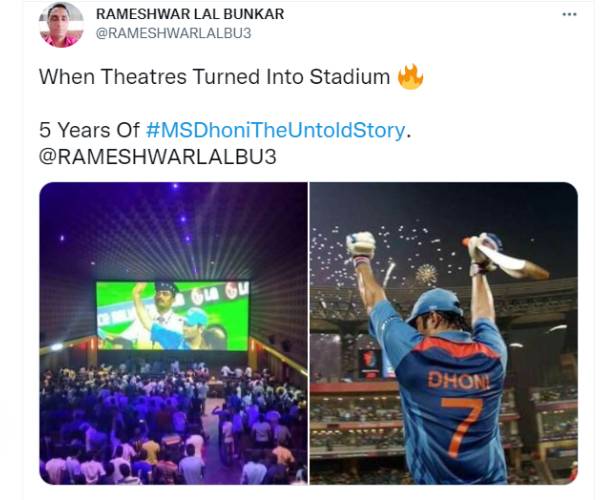The image size is (600, 500).
Task: Open the left theatre crowd photo
Action: click(173, 333)
